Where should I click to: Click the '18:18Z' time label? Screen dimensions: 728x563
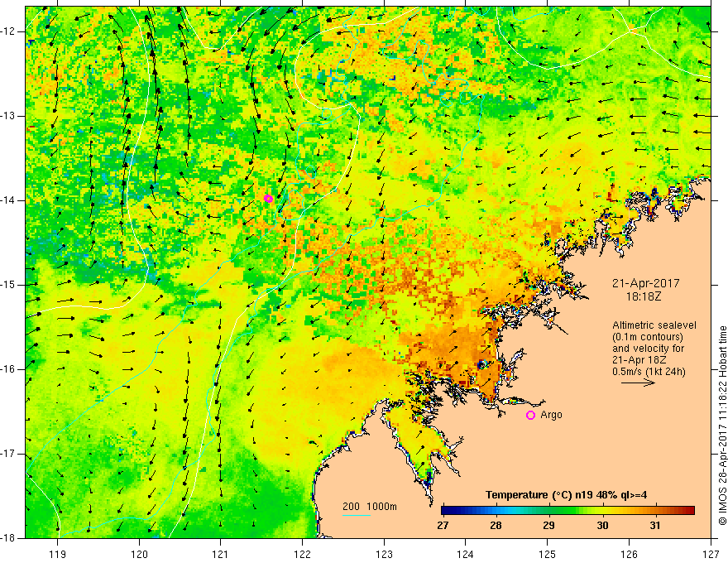coord(643,296)
